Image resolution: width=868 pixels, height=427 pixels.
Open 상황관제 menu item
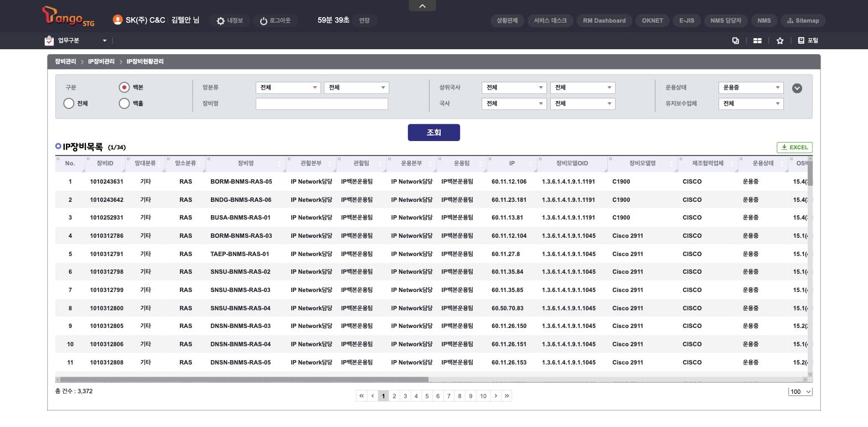point(507,20)
